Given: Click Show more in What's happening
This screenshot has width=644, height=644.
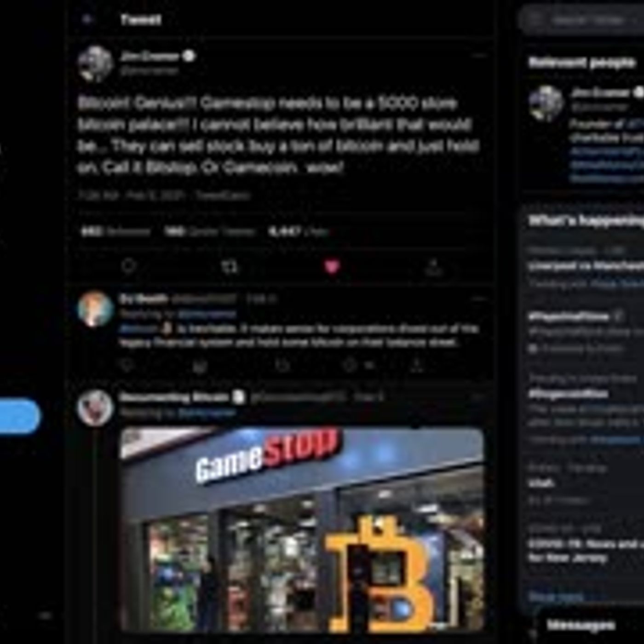Looking at the screenshot, I should pos(557,596).
